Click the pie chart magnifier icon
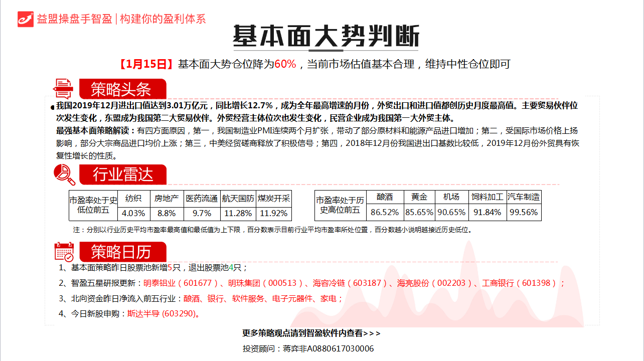The image size is (644, 361). click(64, 174)
